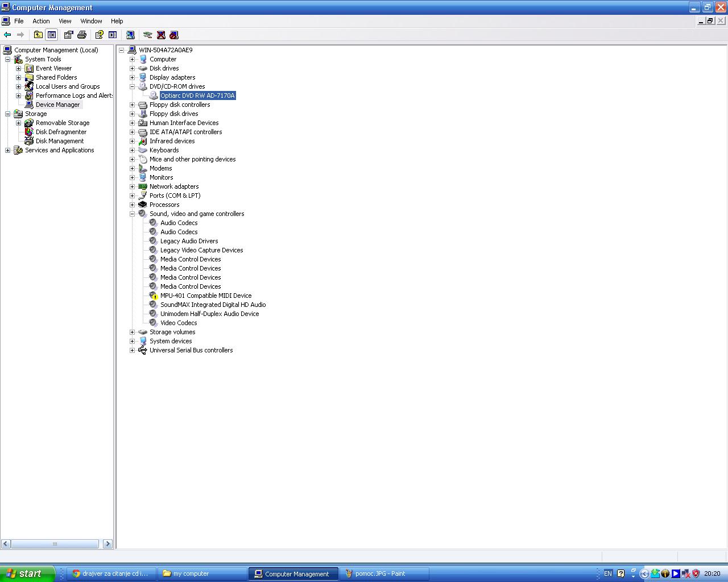Viewport: 728px width, 582px height.
Task: Switch to the my computer taskbar window
Action: [x=202, y=573]
